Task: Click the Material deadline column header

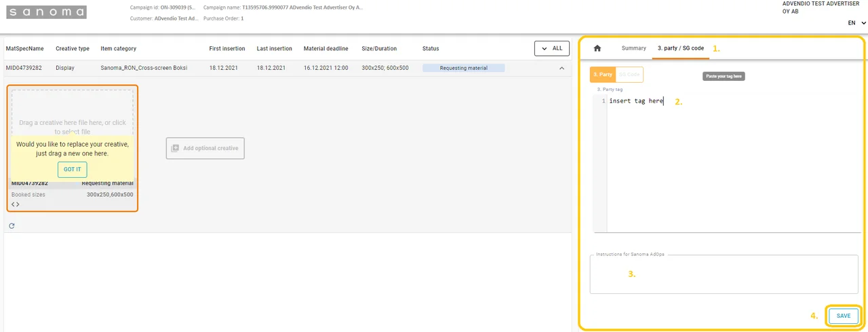Action: pyautogui.click(x=326, y=49)
